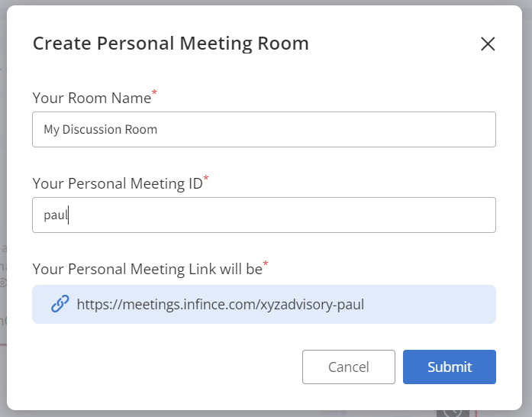
Task: Close the Create Personal Meeting Room dialog
Action: [488, 44]
